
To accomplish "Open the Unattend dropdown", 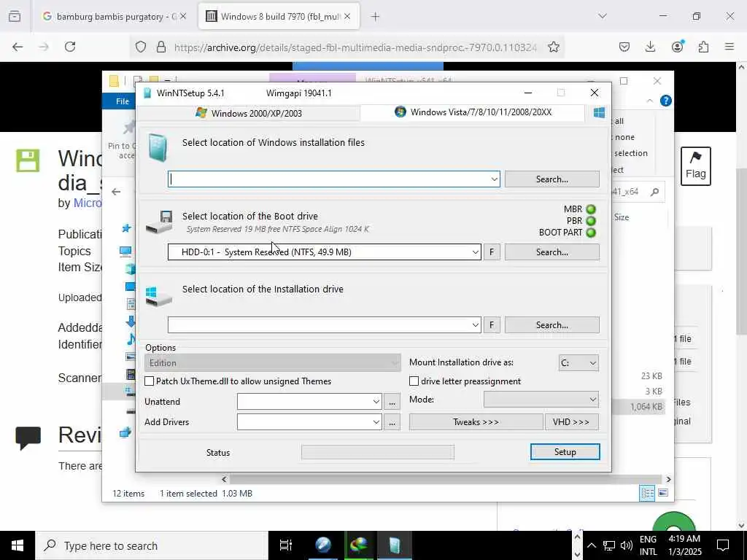I will click(x=376, y=402).
